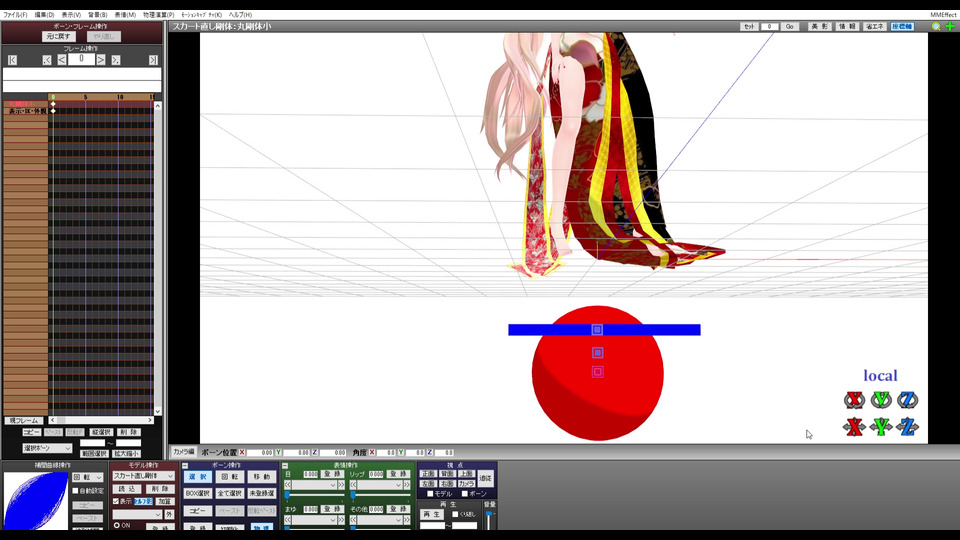Screen dimensions: 960x540
Task: Click the X-axis rotation icon
Action: tap(854, 400)
